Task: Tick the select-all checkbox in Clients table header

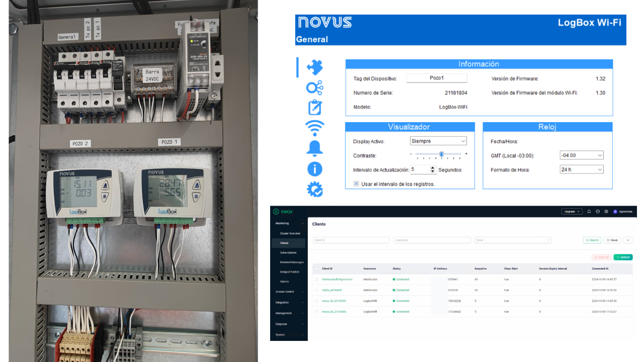Action: (316, 268)
